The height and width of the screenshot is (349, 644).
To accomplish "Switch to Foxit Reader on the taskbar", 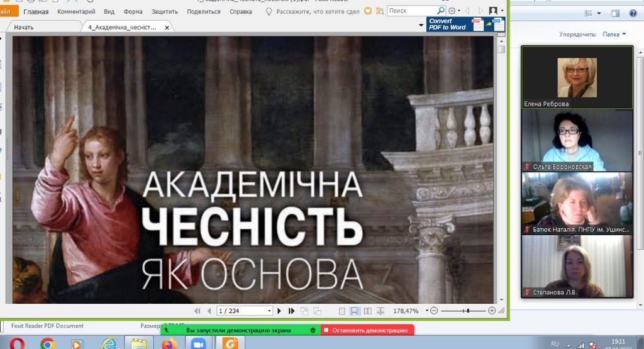I will point(231,343).
